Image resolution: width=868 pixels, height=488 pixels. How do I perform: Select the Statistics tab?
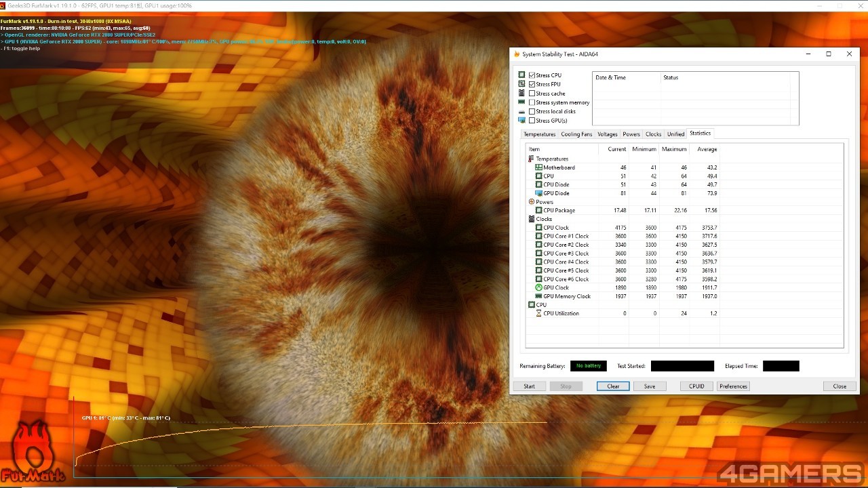point(701,134)
